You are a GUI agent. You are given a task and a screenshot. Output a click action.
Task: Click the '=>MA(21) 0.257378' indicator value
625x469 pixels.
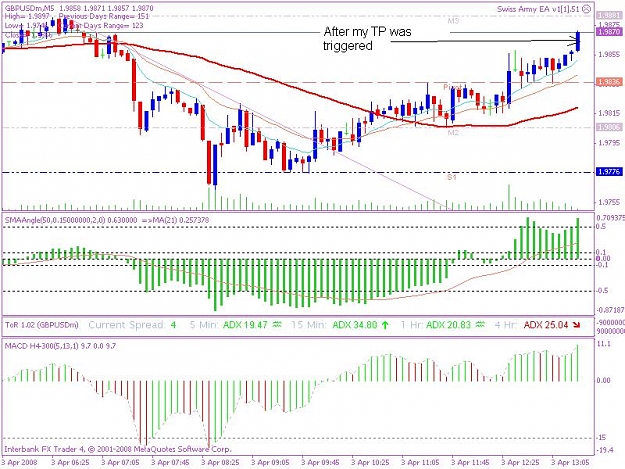coord(175,220)
